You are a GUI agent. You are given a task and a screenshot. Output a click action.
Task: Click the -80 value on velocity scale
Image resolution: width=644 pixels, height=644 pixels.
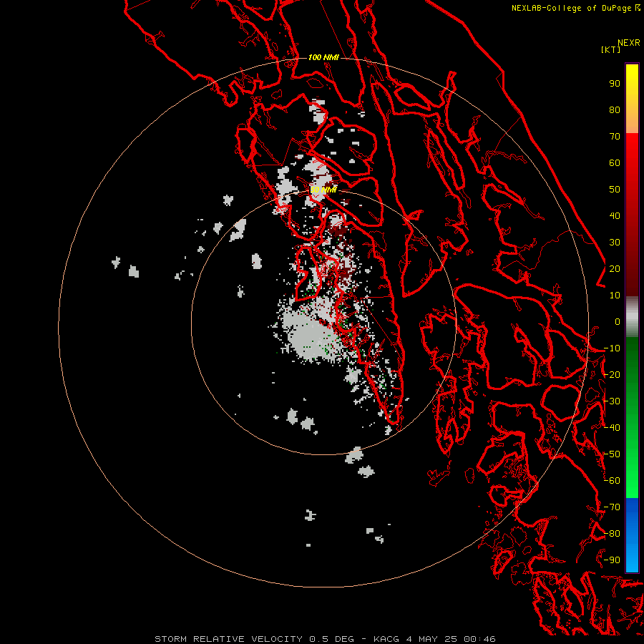(x=612, y=534)
